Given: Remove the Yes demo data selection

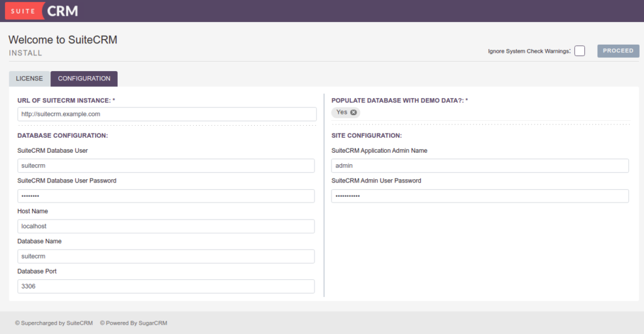Looking at the screenshot, I should point(353,112).
